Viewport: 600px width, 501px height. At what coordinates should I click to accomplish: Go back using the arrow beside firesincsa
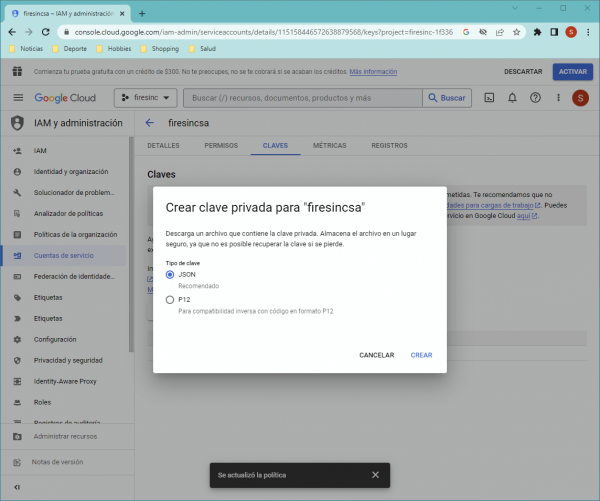150,123
